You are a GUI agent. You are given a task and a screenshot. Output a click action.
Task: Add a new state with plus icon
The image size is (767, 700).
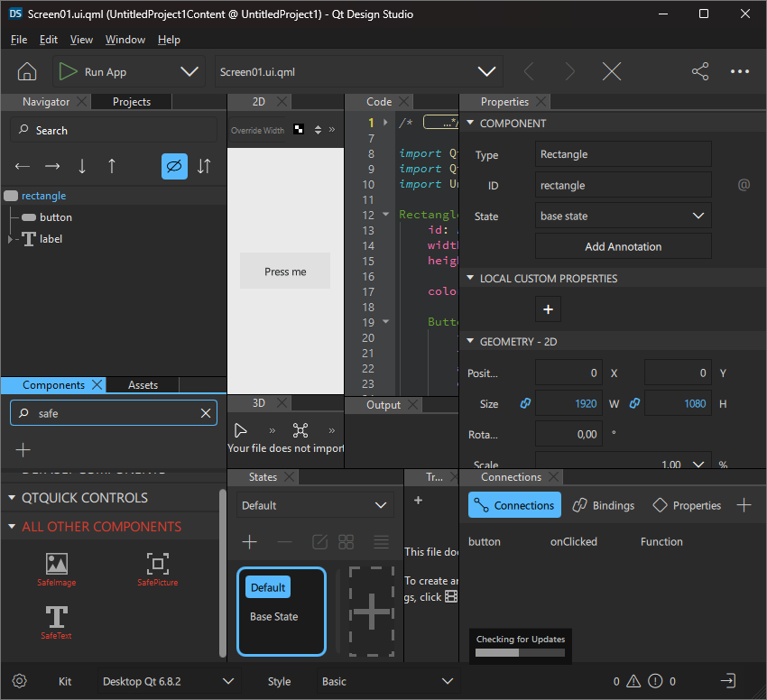pyautogui.click(x=249, y=542)
